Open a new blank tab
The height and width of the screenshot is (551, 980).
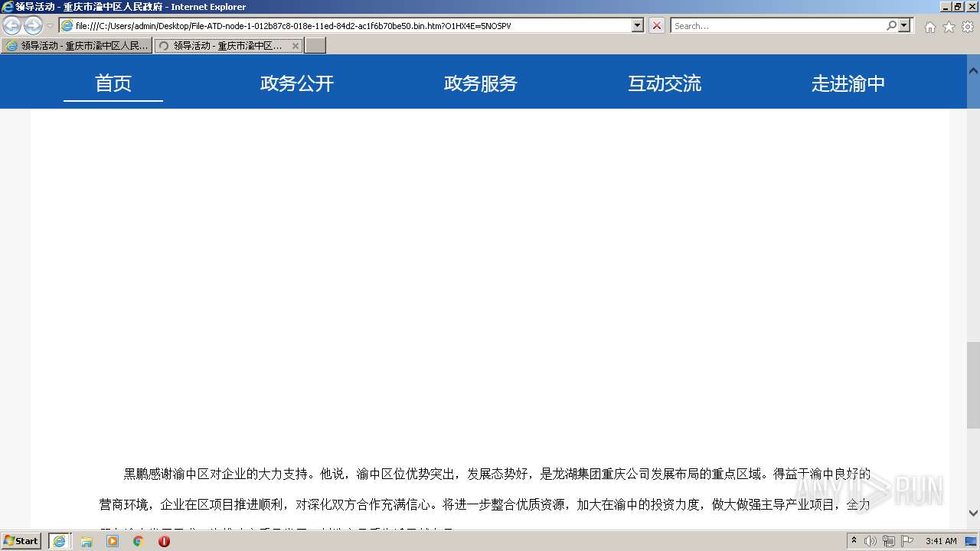coord(315,46)
